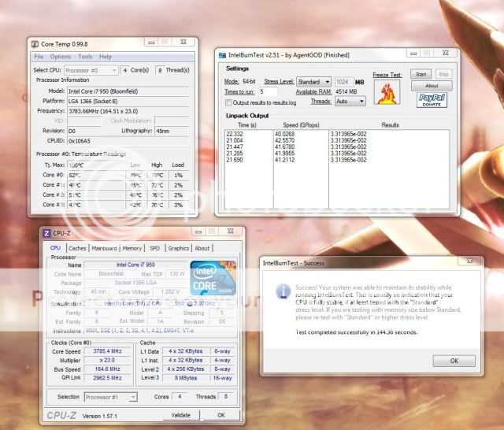
Task: Switch to CPU-Z Caches tab
Action: (x=77, y=248)
